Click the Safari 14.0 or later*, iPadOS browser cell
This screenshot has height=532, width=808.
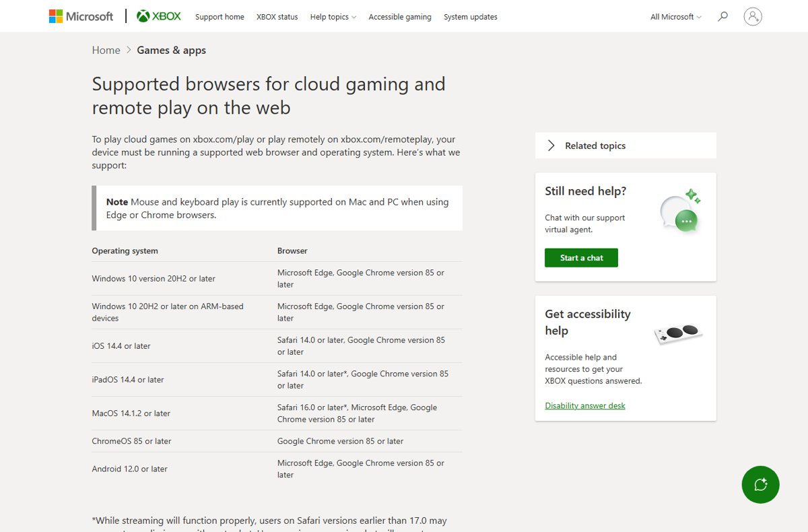point(363,379)
